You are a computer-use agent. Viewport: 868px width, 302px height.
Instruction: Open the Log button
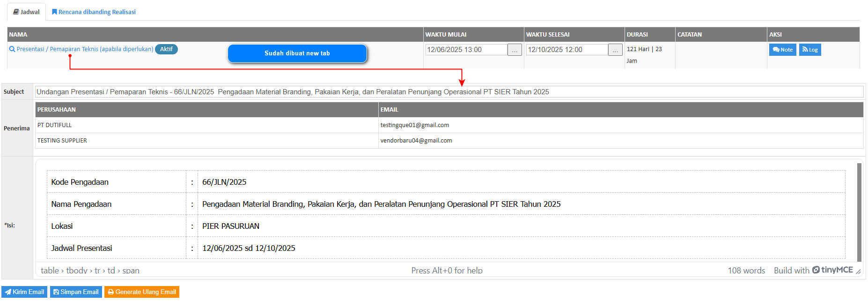point(810,50)
